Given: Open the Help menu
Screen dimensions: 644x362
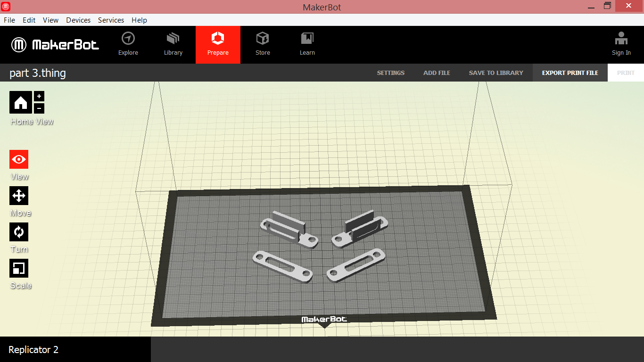Looking at the screenshot, I should 139,20.
